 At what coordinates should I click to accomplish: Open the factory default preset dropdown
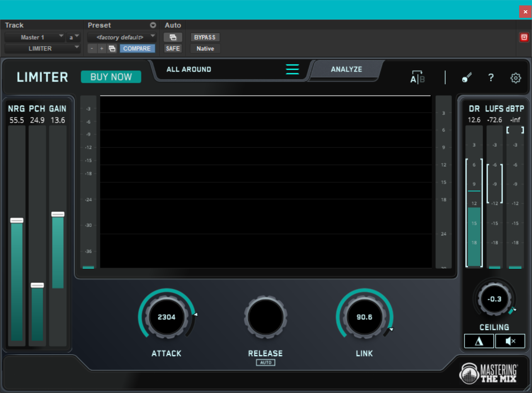[122, 37]
